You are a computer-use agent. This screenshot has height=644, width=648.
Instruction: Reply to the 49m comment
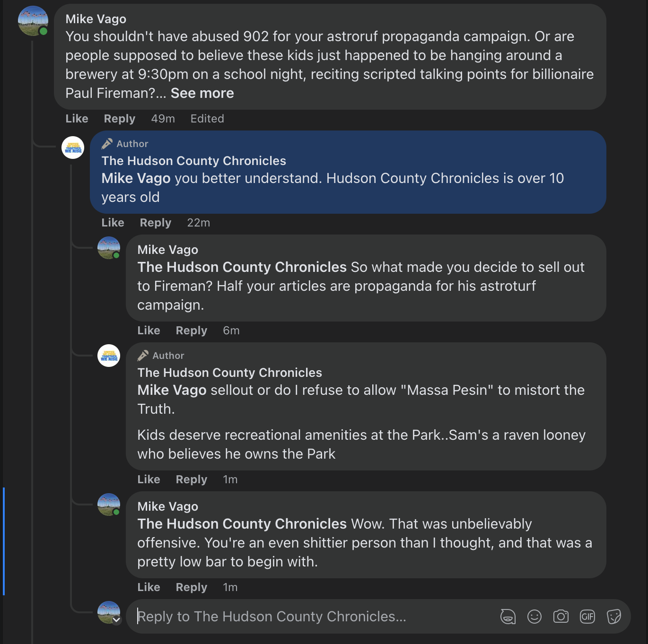(119, 119)
